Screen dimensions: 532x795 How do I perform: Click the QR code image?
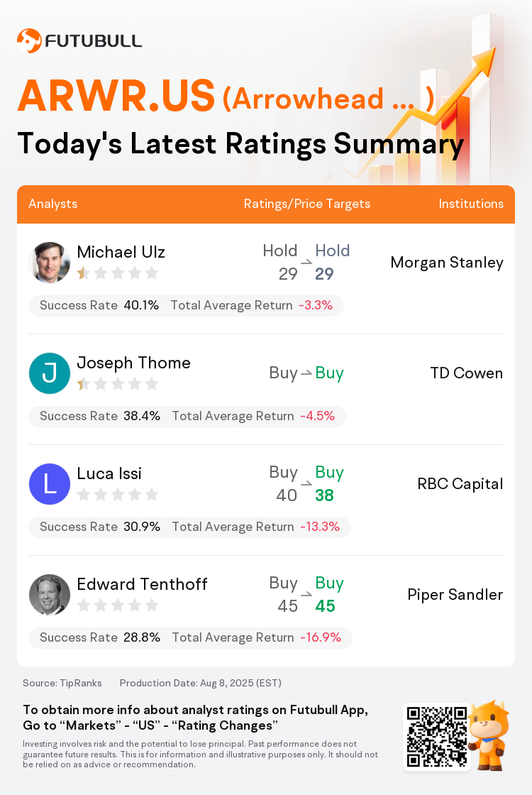[437, 737]
